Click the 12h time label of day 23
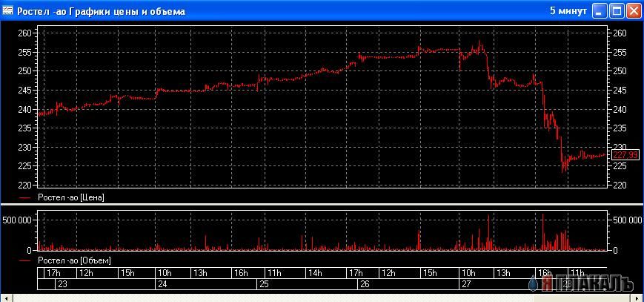Screen dimensions: 644x302 [86, 273]
